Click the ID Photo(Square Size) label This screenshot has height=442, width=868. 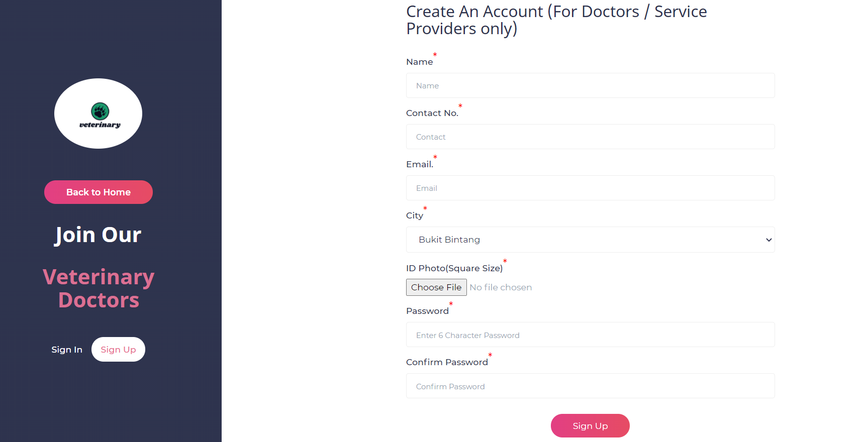454,268
